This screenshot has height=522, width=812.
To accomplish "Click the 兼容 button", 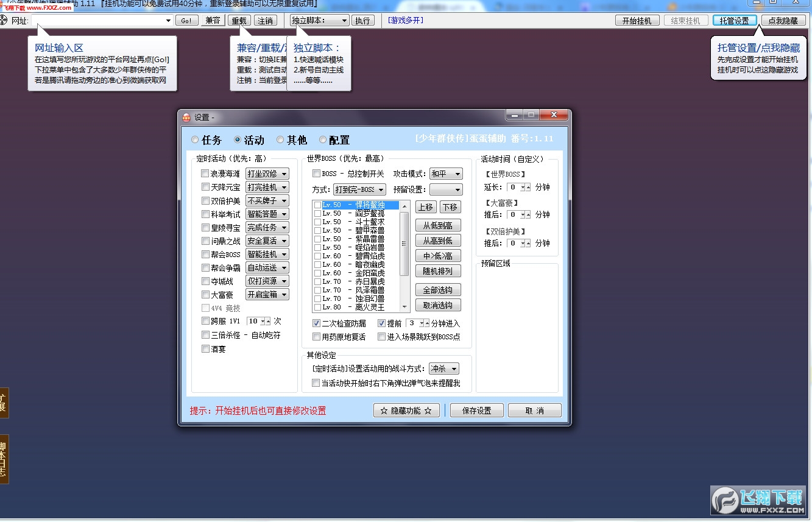I will click(213, 20).
